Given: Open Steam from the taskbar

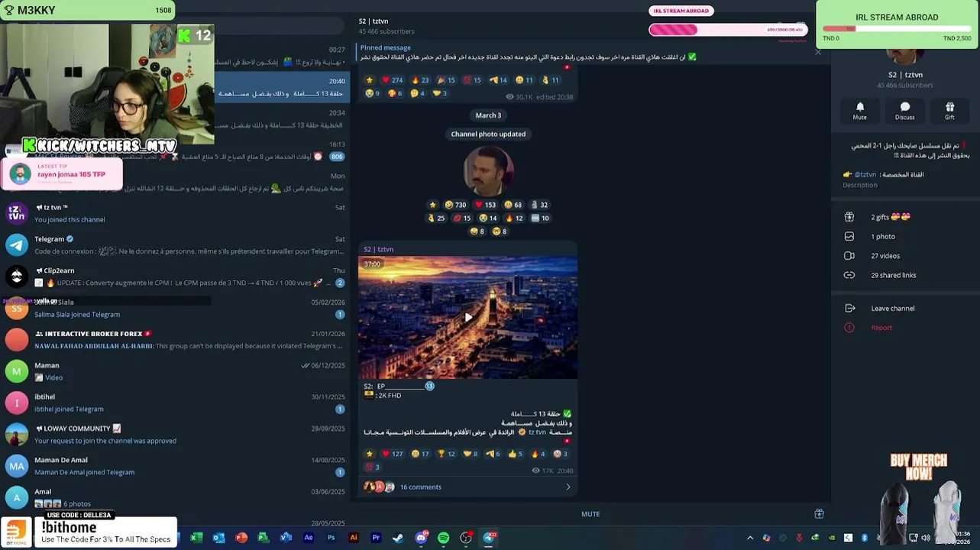Looking at the screenshot, I should tap(398, 538).
